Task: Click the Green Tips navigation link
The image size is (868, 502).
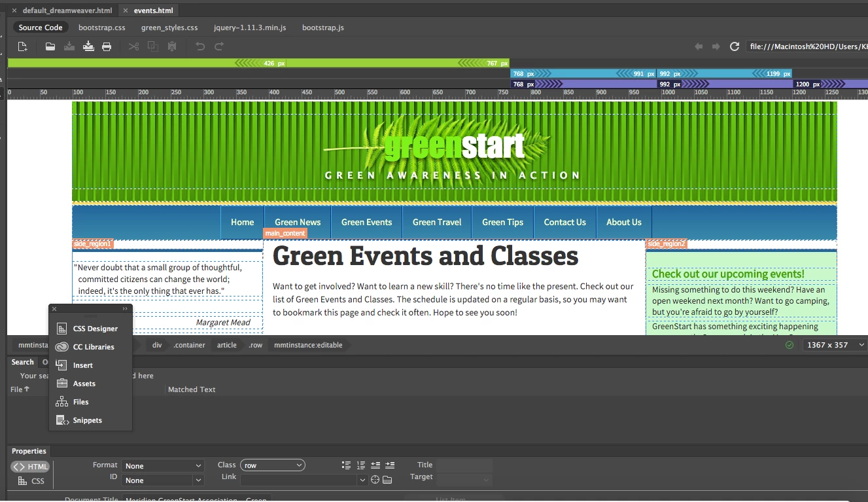Action: point(502,223)
